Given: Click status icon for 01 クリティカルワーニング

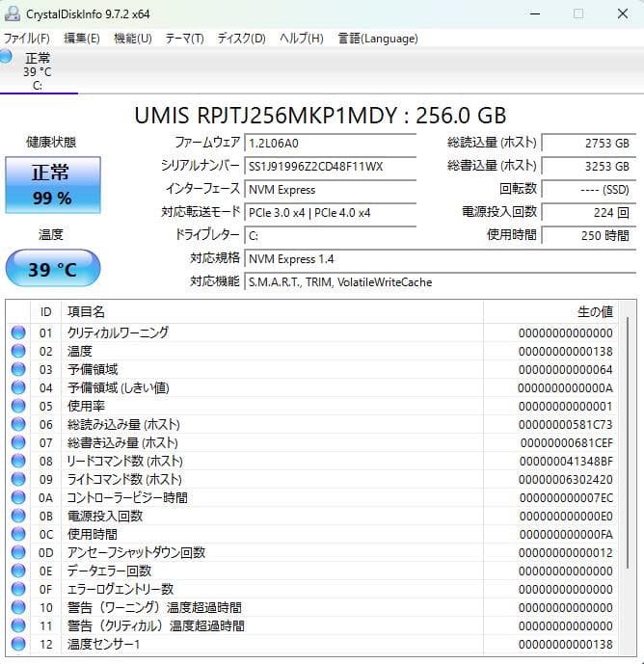Looking at the screenshot, I should coord(18,332).
